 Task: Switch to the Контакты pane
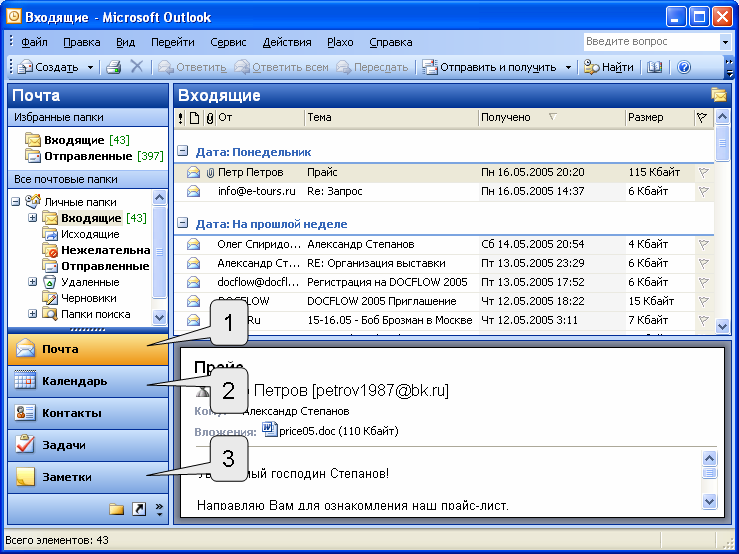(x=88, y=413)
